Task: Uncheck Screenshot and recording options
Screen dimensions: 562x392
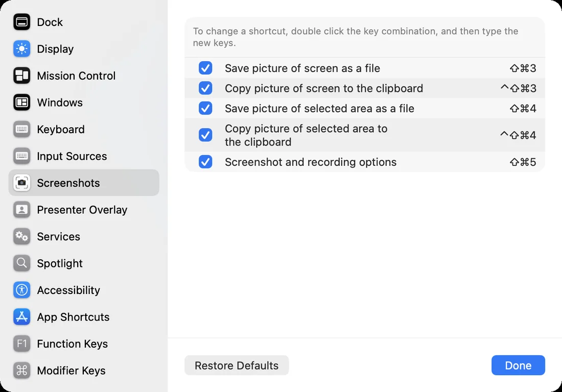Action: click(x=205, y=162)
